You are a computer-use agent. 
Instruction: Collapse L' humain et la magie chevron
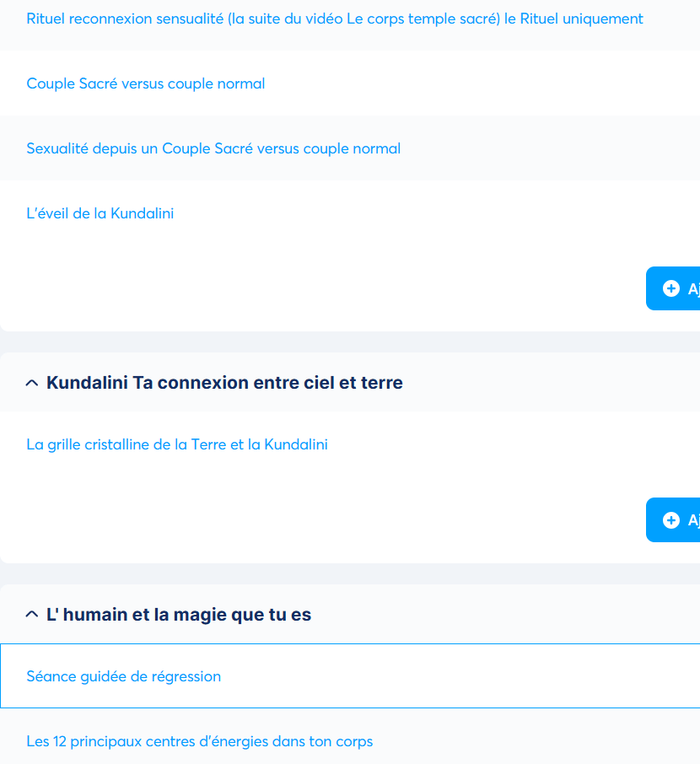(32, 615)
